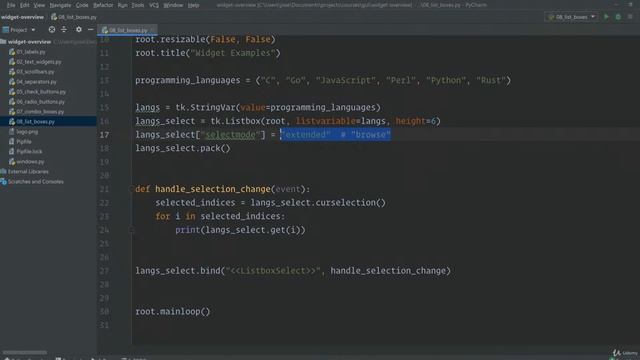Click programming_languages variable on line 13
The height and width of the screenshot is (360, 640).
tap(188, 80)
